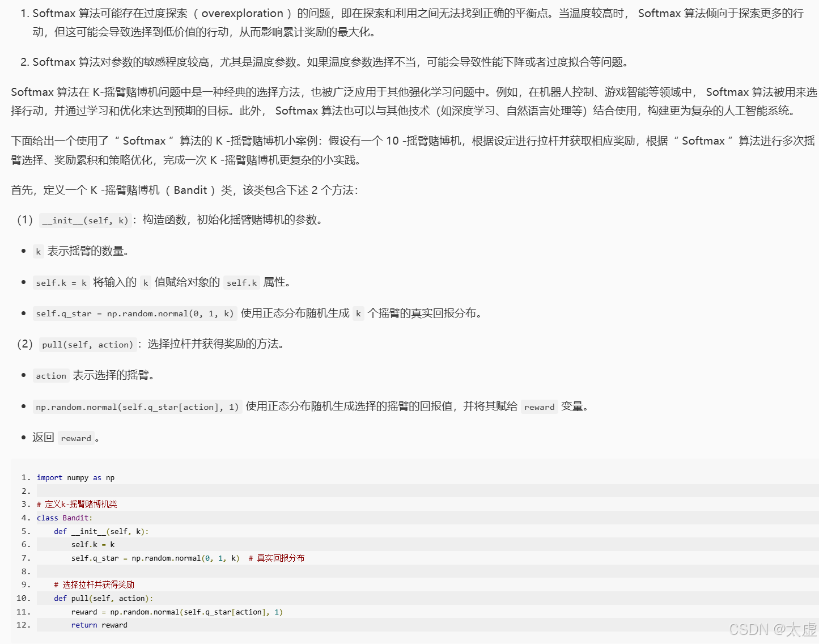Click code line 1 "import numpy as np"
Viewport: 819px width, 644px height.
[x=75, y=478]
